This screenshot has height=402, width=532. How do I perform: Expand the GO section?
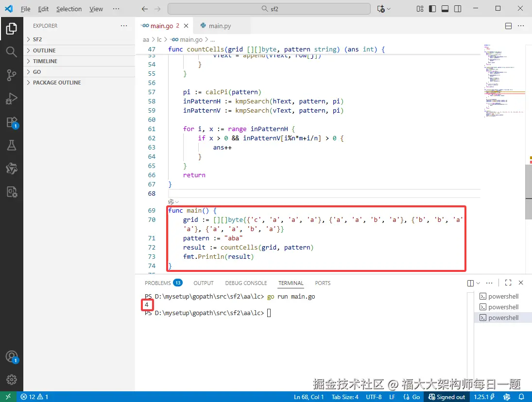click(x=79, y=72)
